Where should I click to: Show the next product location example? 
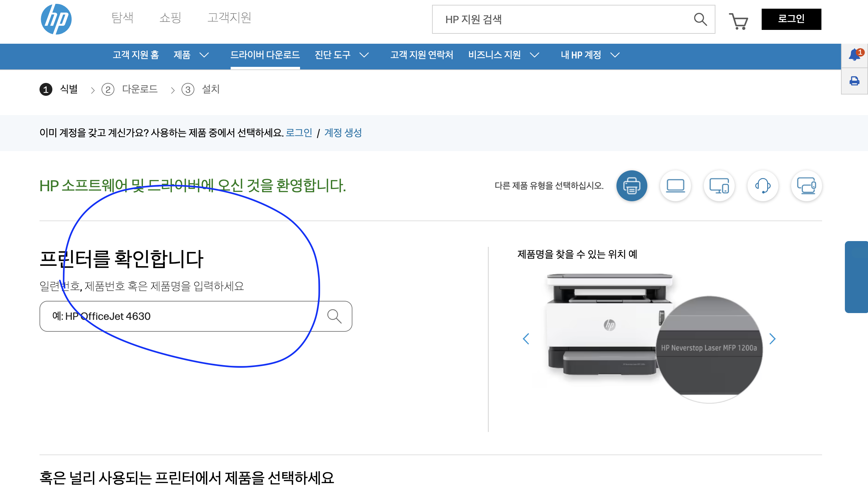pyautogui.click(x=773, y=339)
